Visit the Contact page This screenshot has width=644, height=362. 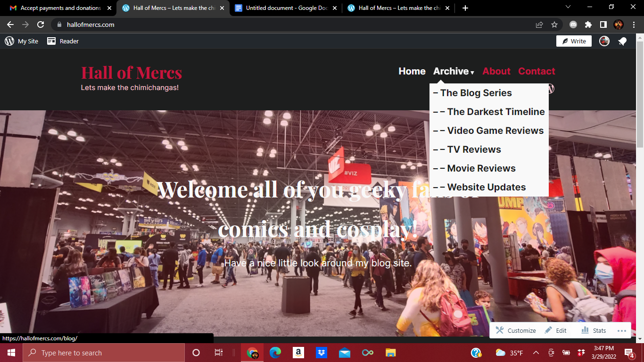(537, 71)
